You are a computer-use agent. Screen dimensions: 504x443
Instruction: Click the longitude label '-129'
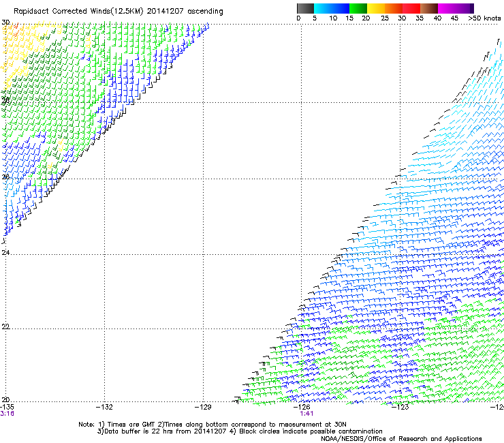click(203, 407)
